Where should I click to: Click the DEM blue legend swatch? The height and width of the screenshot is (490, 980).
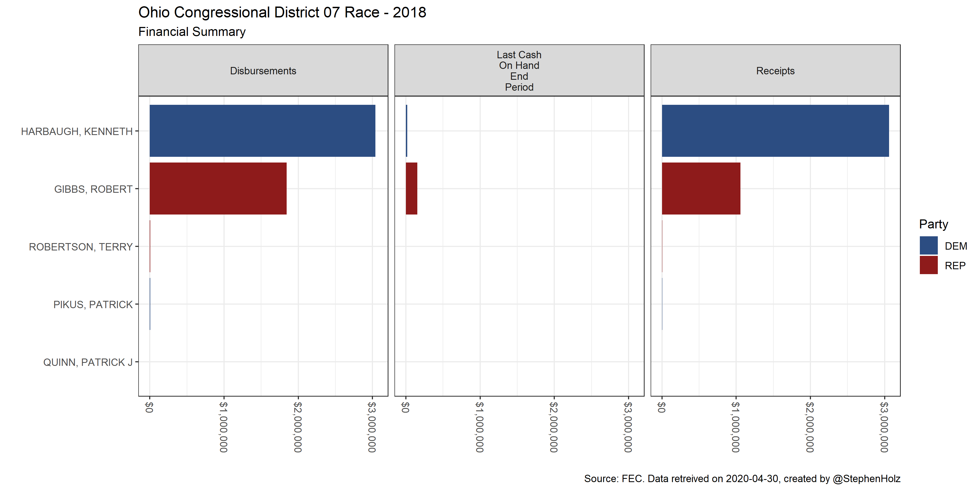click(928, 245)
